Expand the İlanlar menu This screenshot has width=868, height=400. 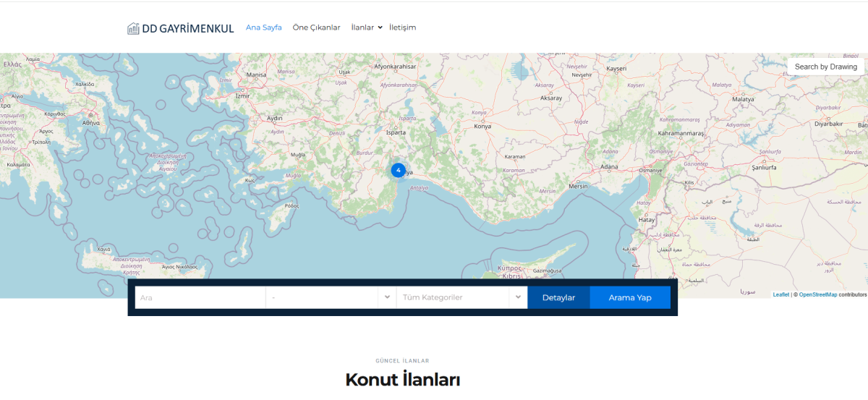pyautogui.click(x=362, y=27)
